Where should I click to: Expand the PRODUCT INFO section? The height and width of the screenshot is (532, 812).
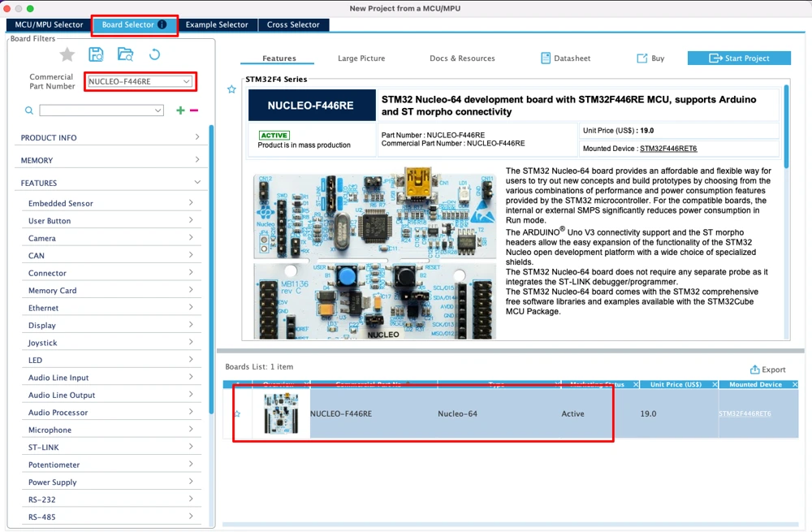[110, 137]
